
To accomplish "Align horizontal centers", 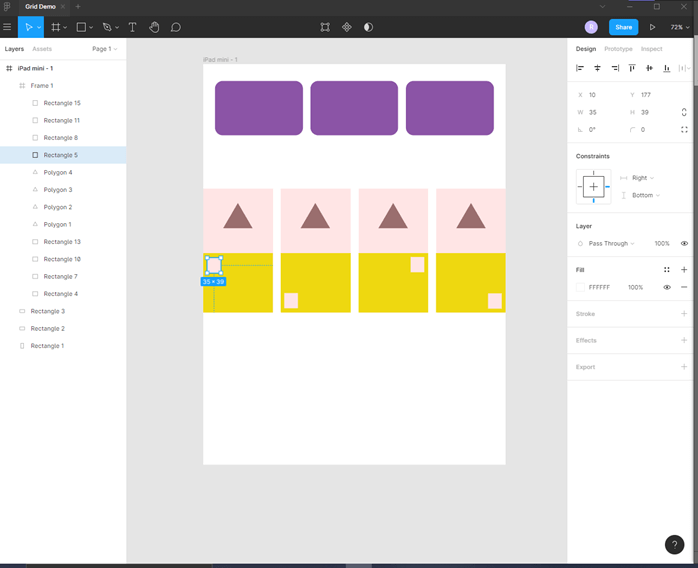I will (597, 68).
